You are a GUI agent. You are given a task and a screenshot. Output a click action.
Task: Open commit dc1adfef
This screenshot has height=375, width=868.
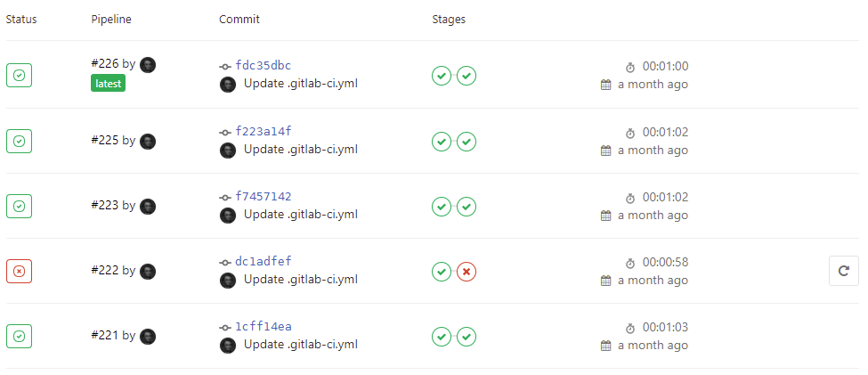(264, 262)
